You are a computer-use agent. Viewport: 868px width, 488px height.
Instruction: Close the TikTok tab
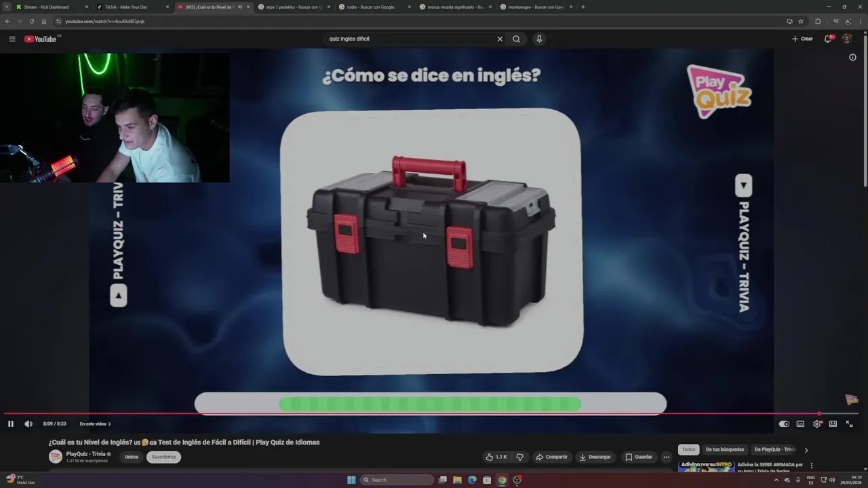(167, 7)
